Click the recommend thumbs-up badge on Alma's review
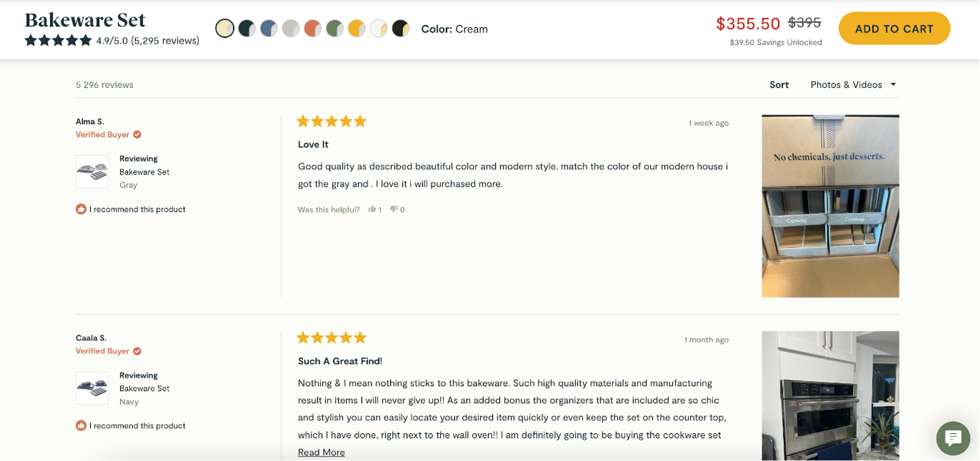This screenshot has height=461, width=980. (x=81, y=209)
